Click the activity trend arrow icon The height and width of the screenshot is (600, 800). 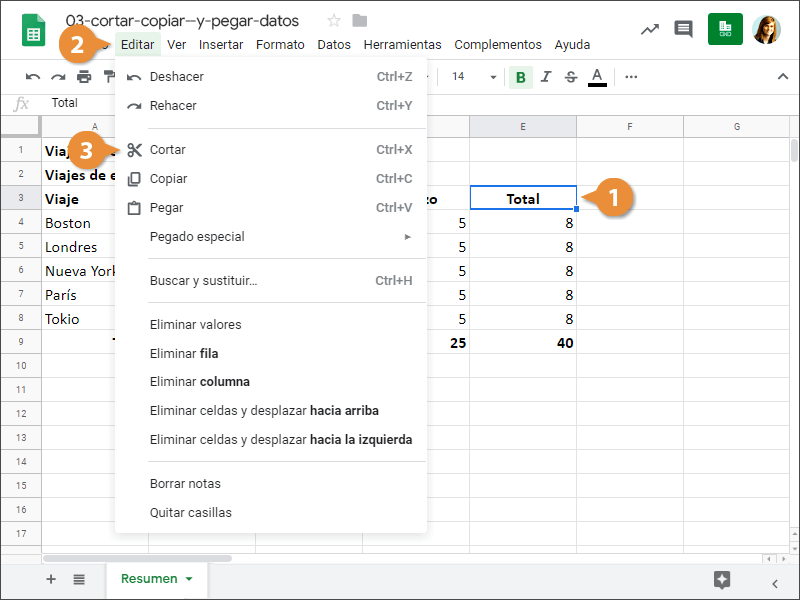coord(650,29)
